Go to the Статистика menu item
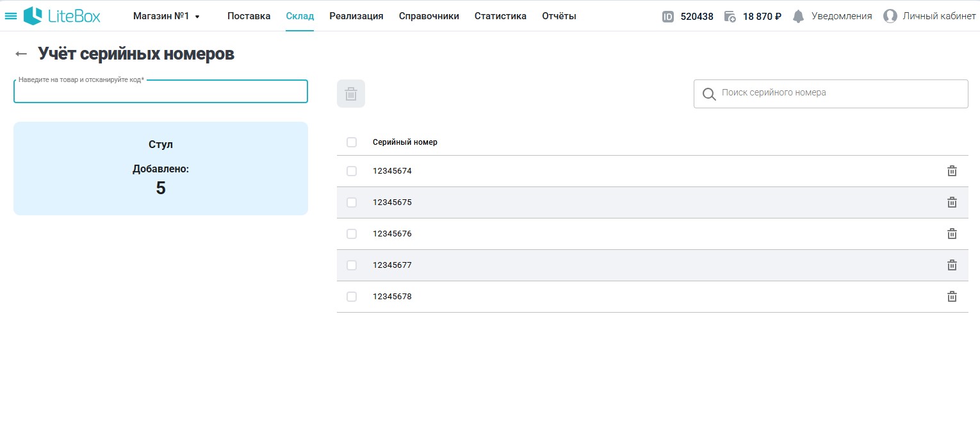Viewport: 980px width, 437px height. click(x=500, y=17)
